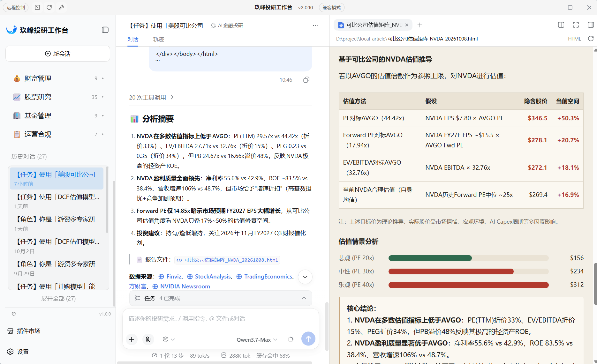597x364 pixels.
Task: Add a new preview tab with plus
Action: tap(420, 25)
